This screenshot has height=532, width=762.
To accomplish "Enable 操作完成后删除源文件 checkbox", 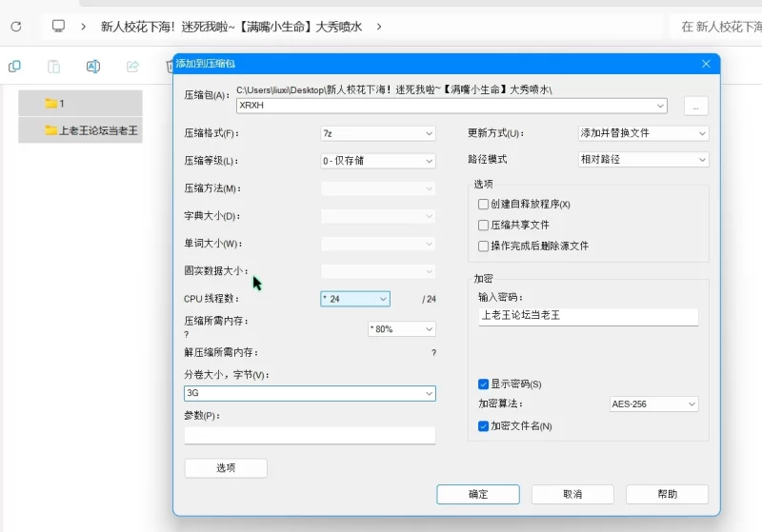I will point(483,246).
